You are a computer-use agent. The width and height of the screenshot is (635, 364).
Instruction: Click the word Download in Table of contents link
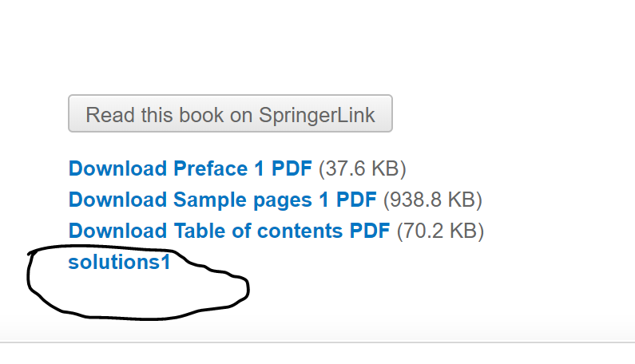click(x=117, y=231)
